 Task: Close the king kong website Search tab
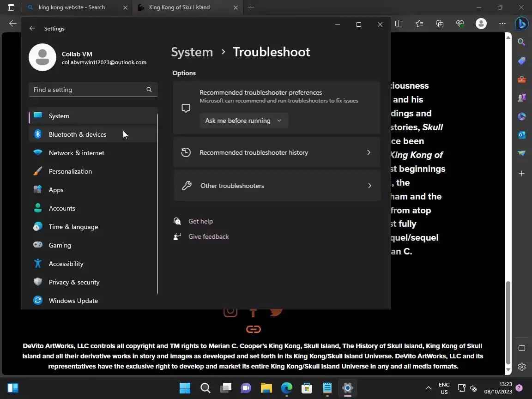click(x=125, y=7)
